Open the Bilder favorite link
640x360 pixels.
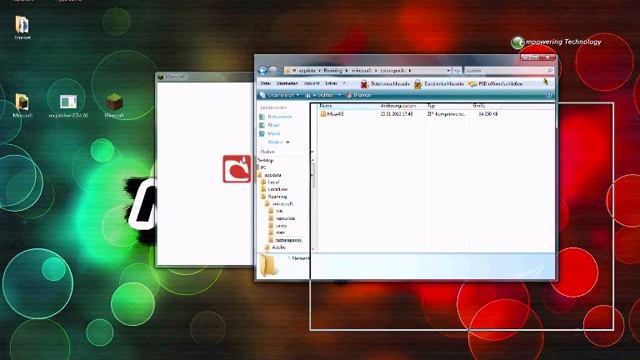pyautogui.click(x=273, y=125)
